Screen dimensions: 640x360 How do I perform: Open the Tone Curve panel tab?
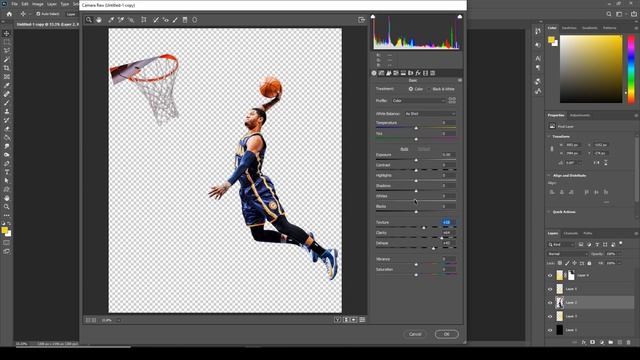coord(381,73)
